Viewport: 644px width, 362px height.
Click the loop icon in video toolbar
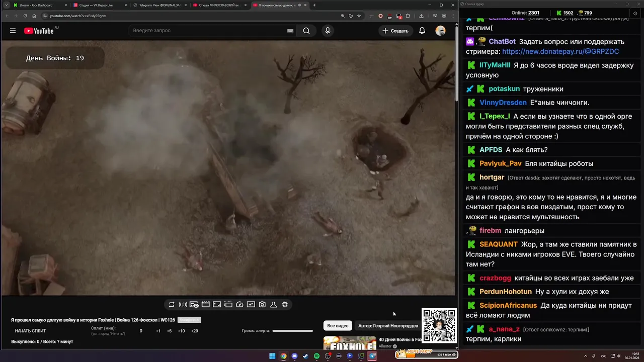coord(172,305)
